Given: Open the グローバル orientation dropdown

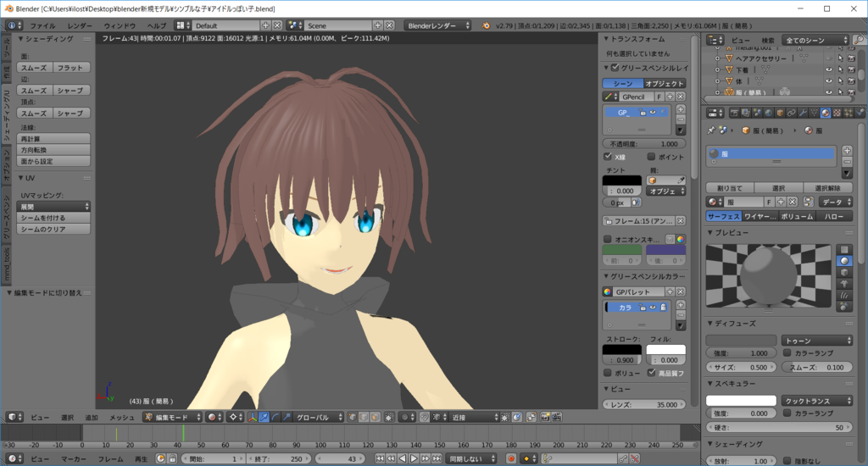Looking at the screenshot, I should pyautogui.click(x=319, y=418).
